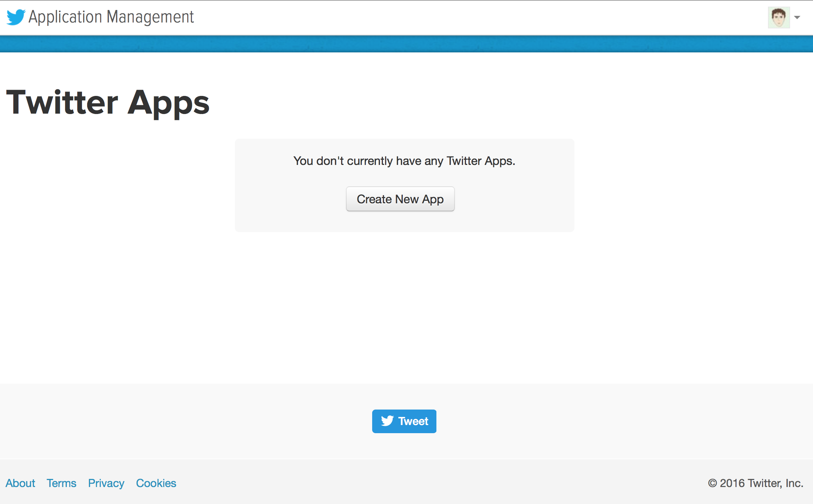Open the Terms footer link
Screen dimensions: 813x504
[61, 483]
